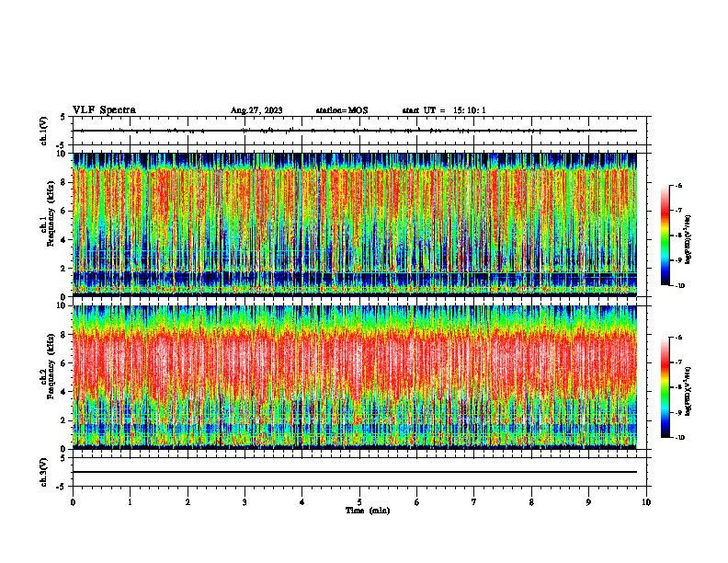Click the ch.2 spectrogram color bar
Viewport: 728px width, 563px height.
pos(665,387)
